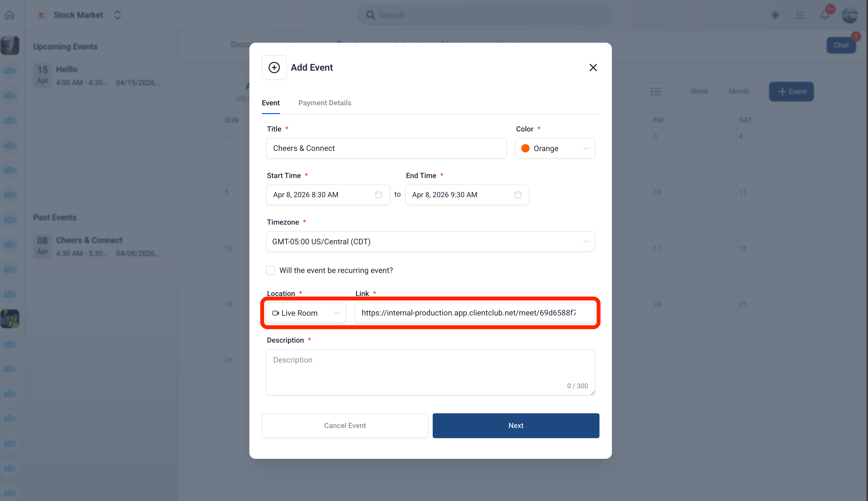The height and width of the screenshot is (501, 868).
Task: Switch to the Payment Details tab
Action: point(324,103)
